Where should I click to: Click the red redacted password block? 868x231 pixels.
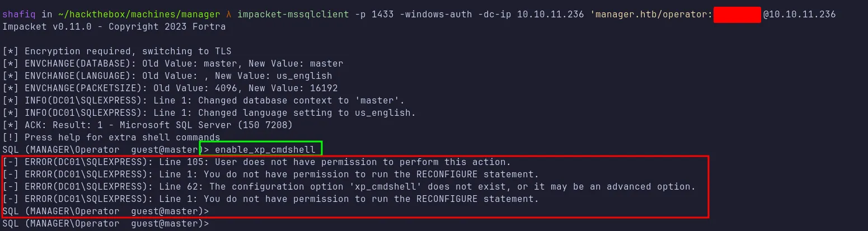pyautogui.click(x=737, y=14)
